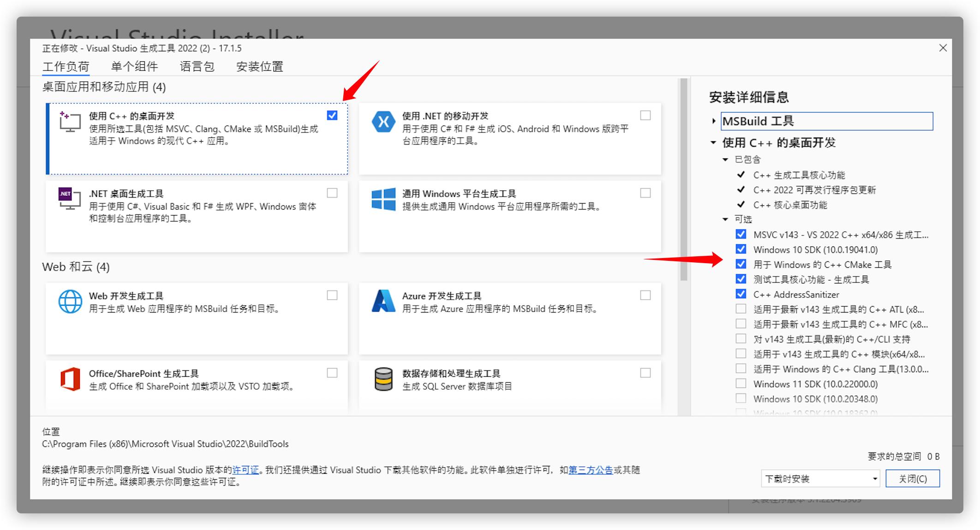Click the database icon for data storage tools
This screenshot has height=530, width=980.
(383, 379)
